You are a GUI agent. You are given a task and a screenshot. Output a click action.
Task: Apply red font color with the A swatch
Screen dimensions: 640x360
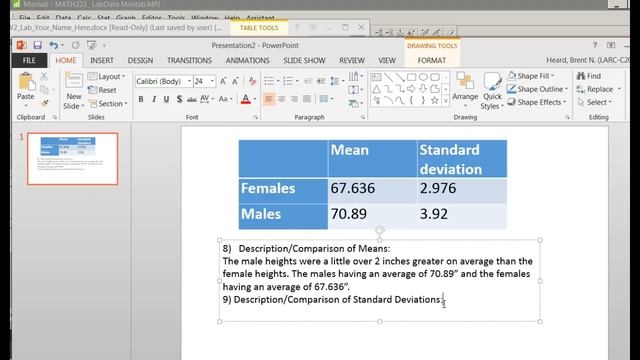coord(245,99)
